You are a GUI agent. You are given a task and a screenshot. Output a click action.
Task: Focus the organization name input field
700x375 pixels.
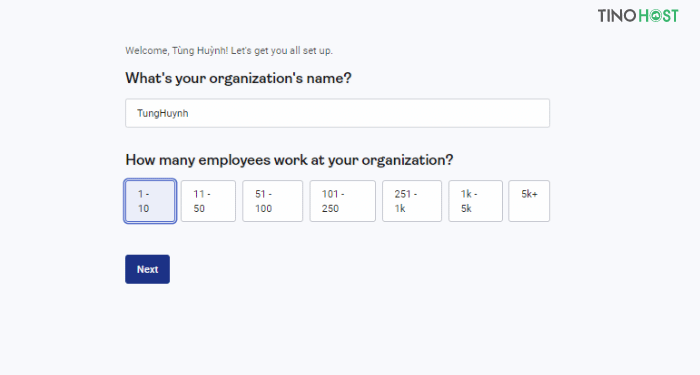click(337, 113)
